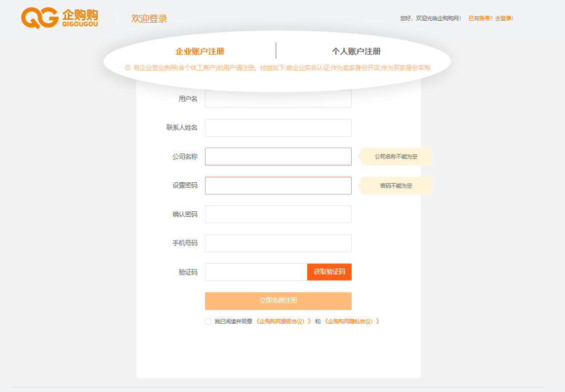
Task: Select the 公司名称 input box
Action: tap(278, 157)
